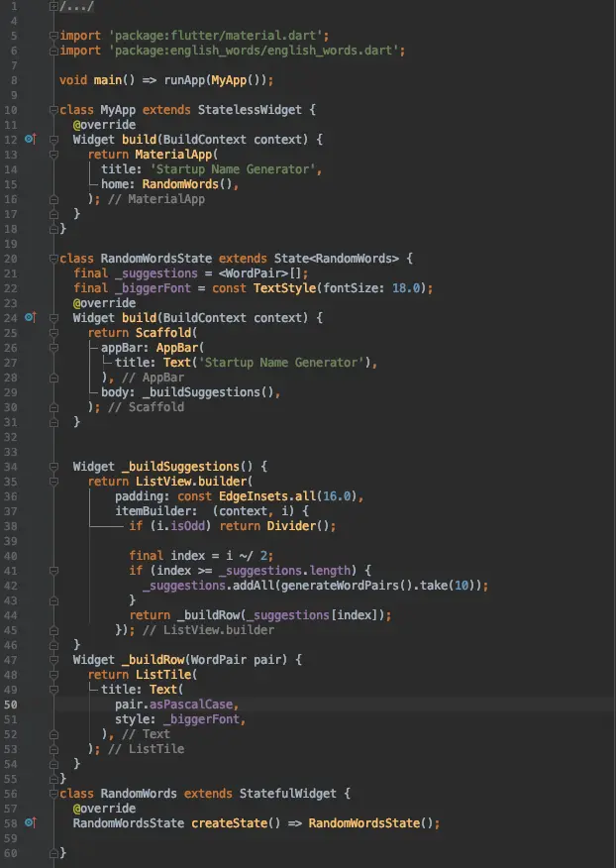Click RandomWords() on the home line
This screenshot has width=616, height=868.
pyautogui.click(x=187, y=183)
